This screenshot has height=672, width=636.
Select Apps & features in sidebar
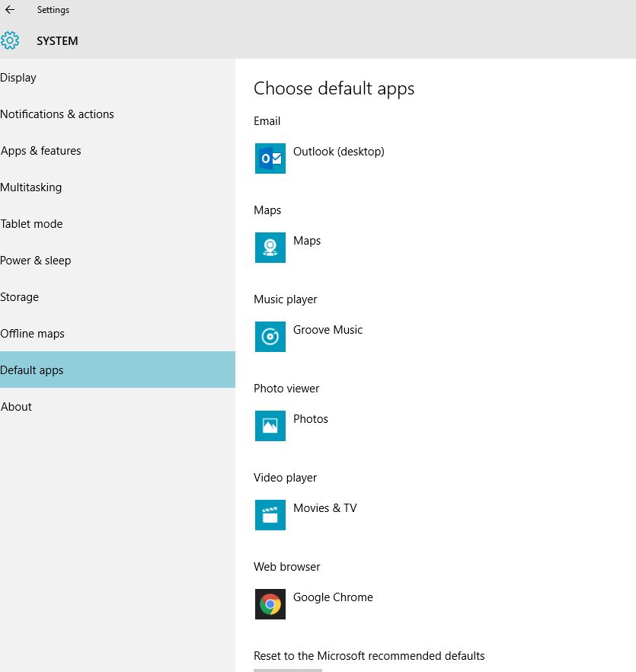[x=41, y=151]
